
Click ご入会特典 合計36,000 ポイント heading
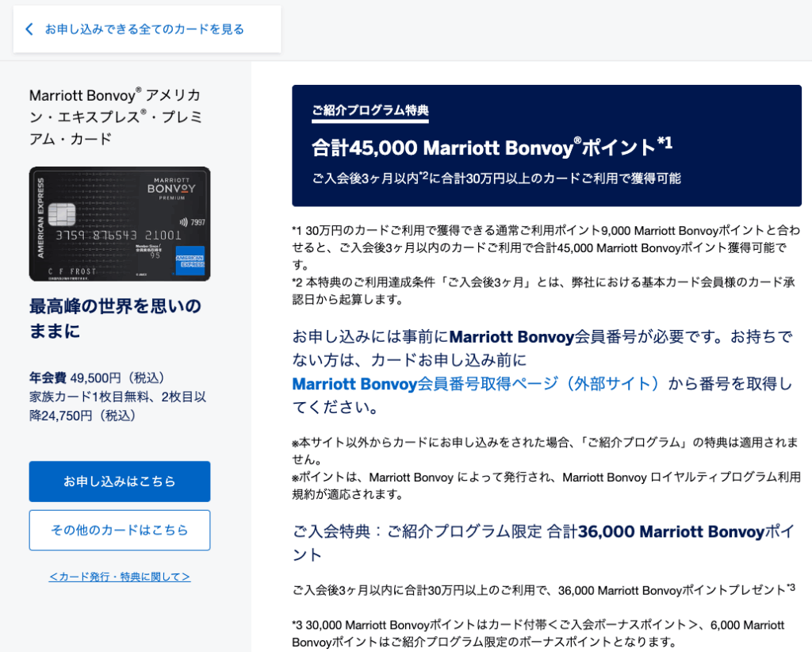(x=543, y=543)
